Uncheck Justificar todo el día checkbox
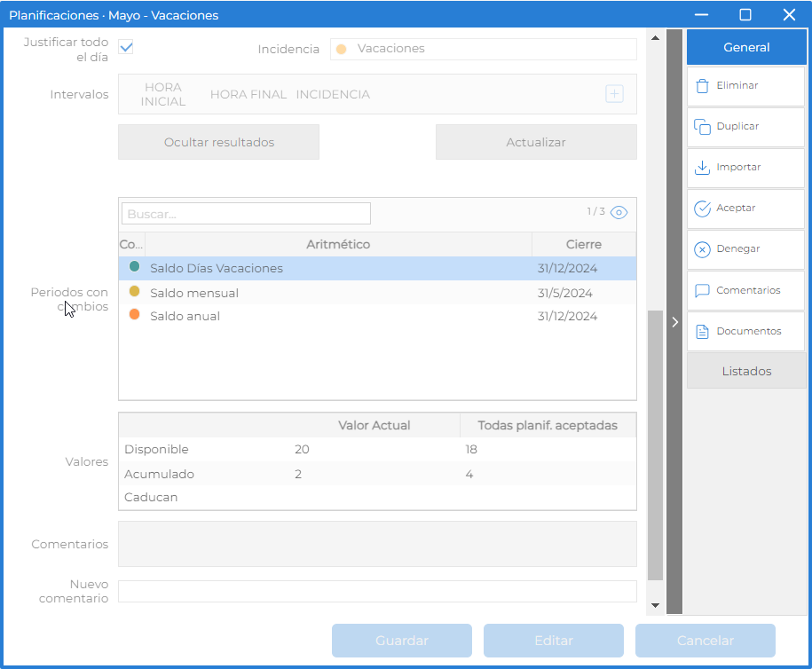Image resolution: width=812 pixels, height=669 pixels. pos(126,47)
